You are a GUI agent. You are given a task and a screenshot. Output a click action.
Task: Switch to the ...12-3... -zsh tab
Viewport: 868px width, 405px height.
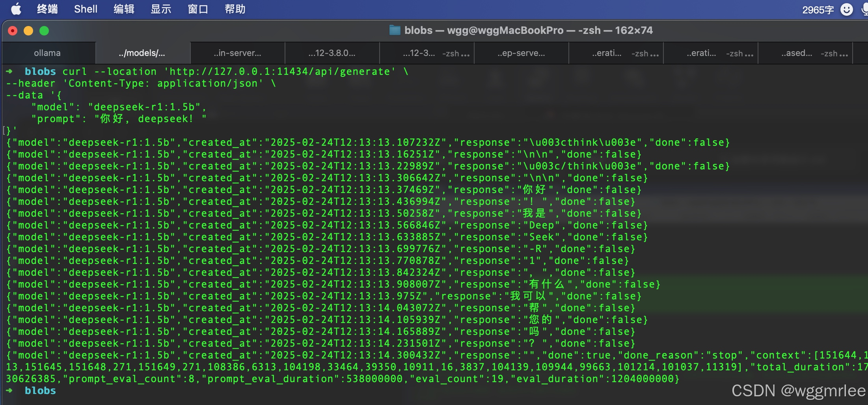tap(427, 53)
